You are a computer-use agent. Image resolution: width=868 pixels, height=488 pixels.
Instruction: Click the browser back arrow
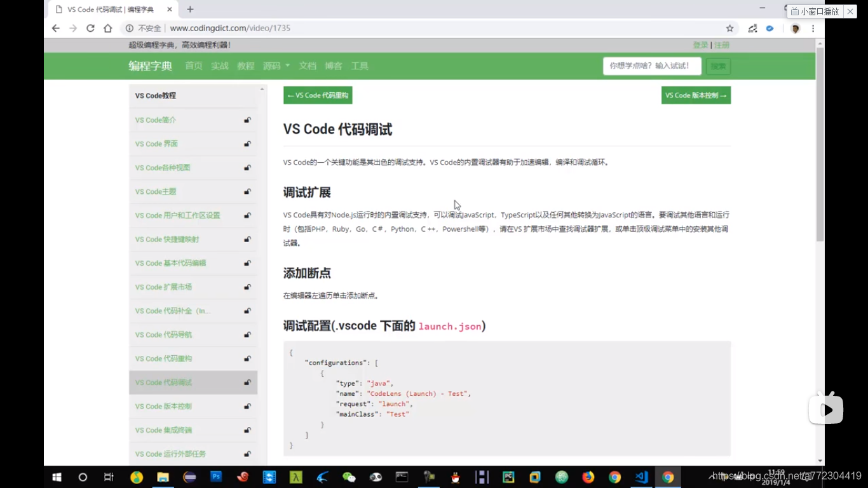coord(56,28)
